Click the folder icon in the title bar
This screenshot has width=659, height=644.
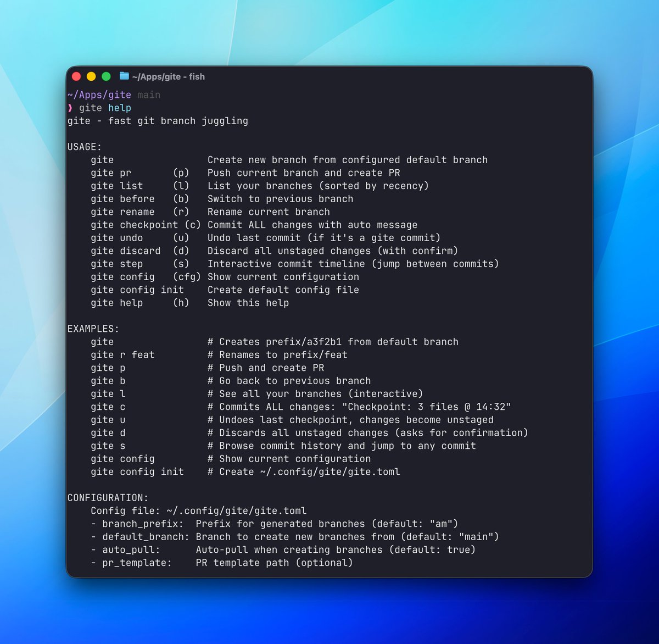coord(124,76)
